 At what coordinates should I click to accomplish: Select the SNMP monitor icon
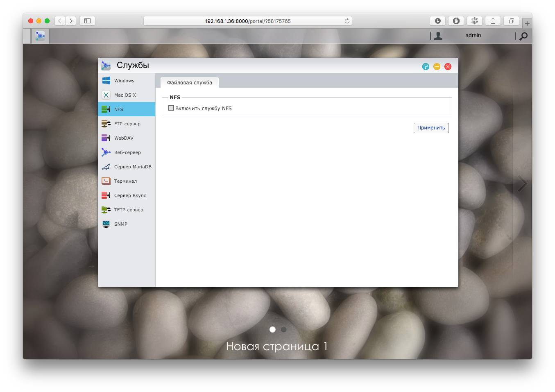click(x=106, y=224)
